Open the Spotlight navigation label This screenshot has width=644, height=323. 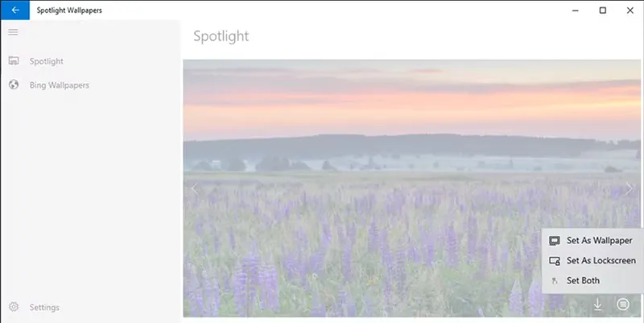pos(47,61)
